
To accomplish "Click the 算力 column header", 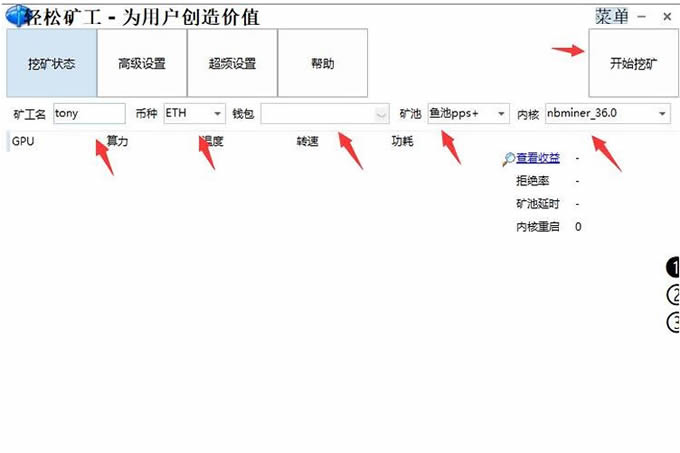I will pyautogui.click(x=118, y=141).
